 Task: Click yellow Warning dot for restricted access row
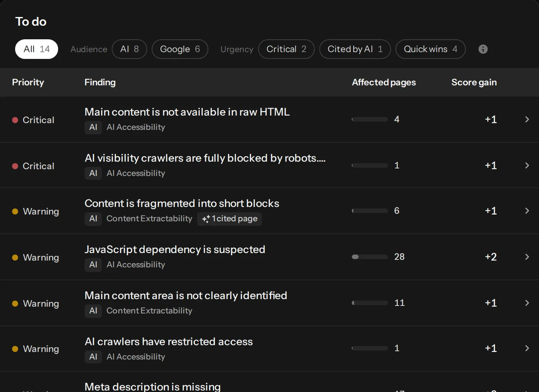[x=15, y=349]
